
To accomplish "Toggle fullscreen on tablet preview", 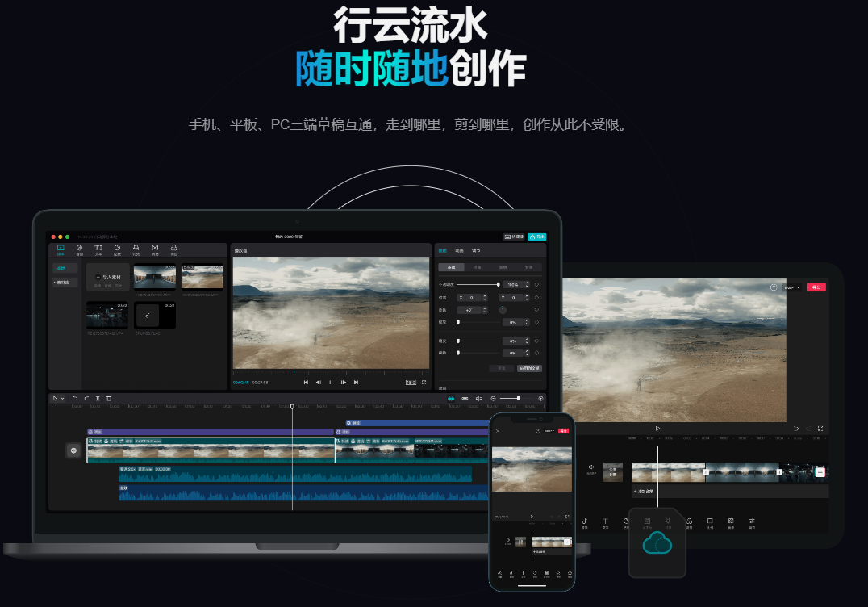I will 820,428.
